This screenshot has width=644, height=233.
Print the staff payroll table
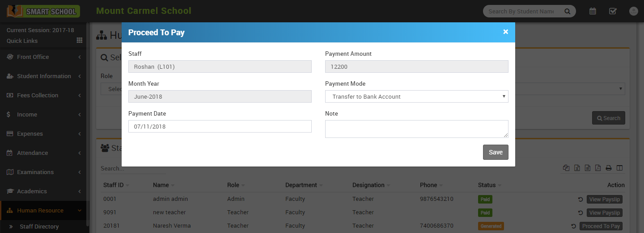(608, 168)
